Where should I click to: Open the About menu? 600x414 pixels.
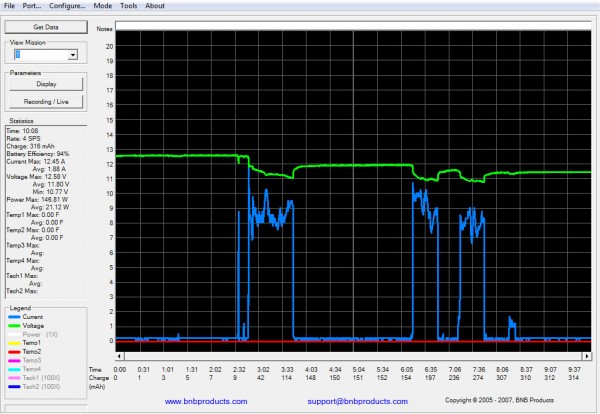(x=155, y=6)
